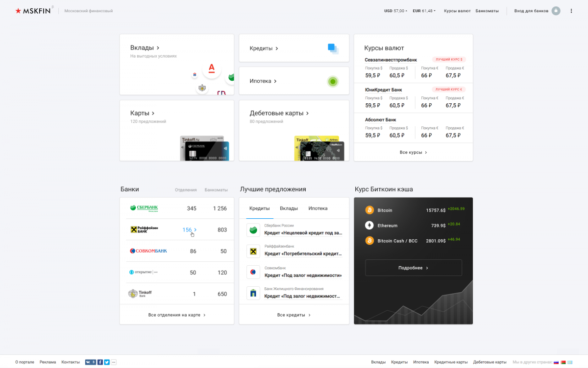Select the Kazakhstan flag in the footer
Screen dimensions: 588x368
pos(570,362)
